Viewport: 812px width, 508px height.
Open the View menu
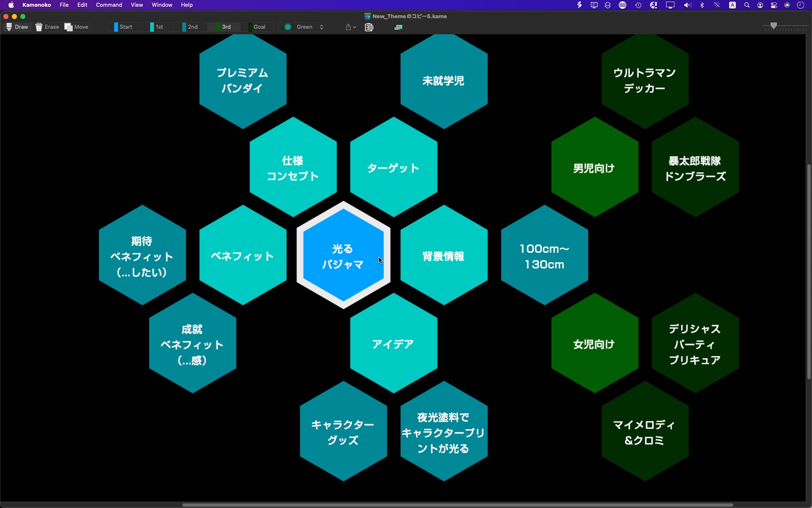137,5
